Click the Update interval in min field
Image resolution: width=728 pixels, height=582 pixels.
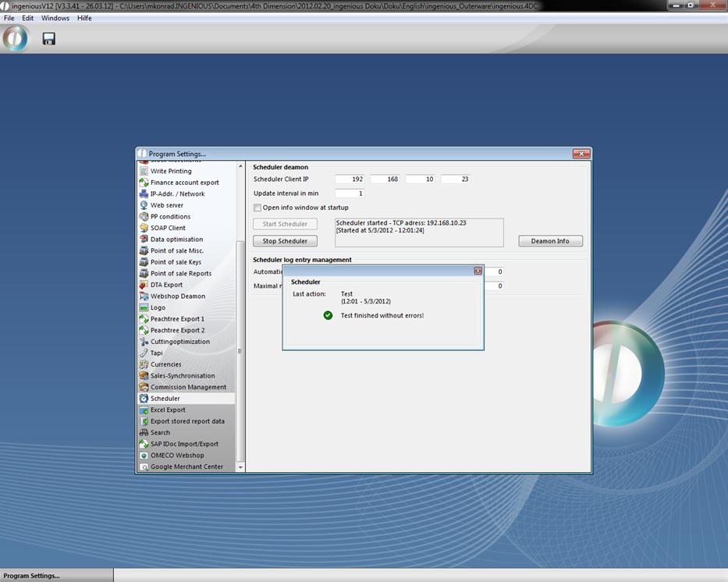click(350, 193)
